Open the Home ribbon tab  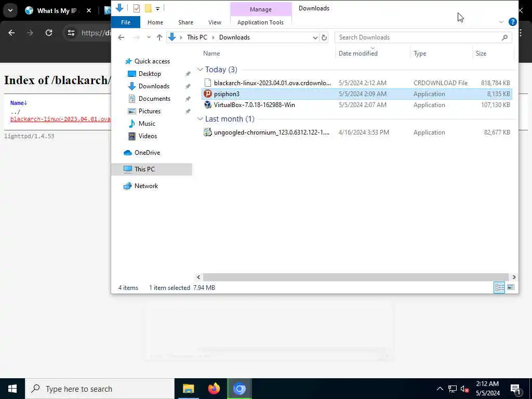(x=155, y=22)
